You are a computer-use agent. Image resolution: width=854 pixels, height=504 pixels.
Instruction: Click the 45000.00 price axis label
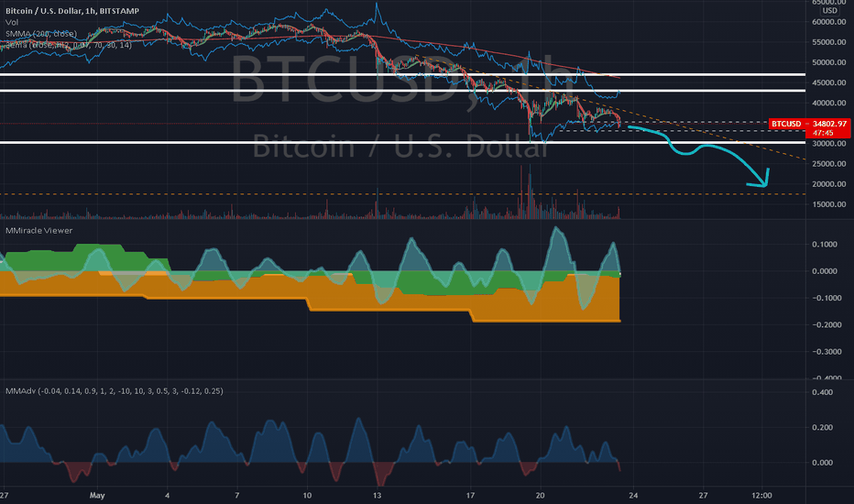(x=829, y=82)
